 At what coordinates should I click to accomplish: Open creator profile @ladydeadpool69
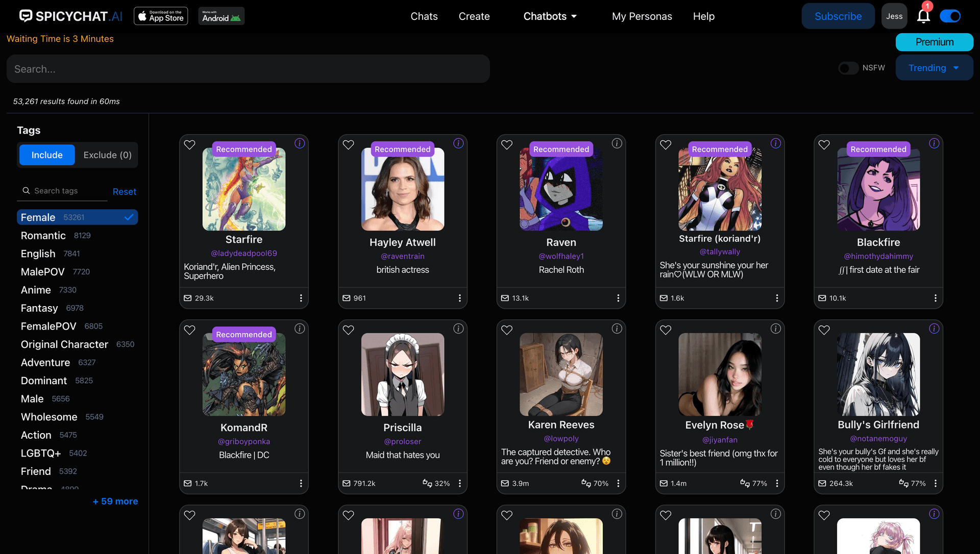pyautogui.click(x=244, y=253)
